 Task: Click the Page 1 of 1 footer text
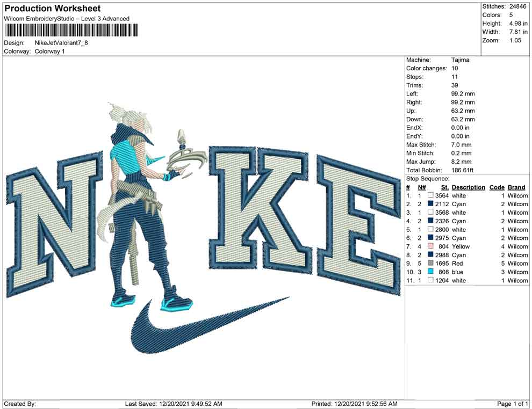point(512,404)
